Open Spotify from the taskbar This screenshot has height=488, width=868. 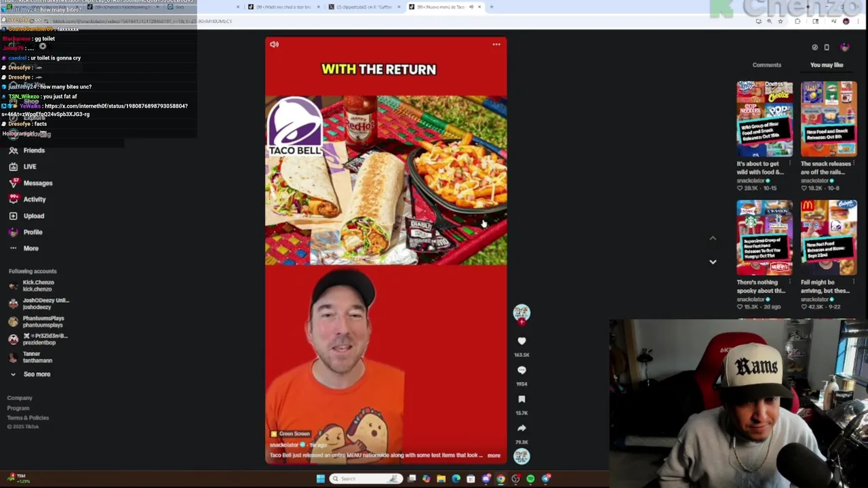pos(530,479)
